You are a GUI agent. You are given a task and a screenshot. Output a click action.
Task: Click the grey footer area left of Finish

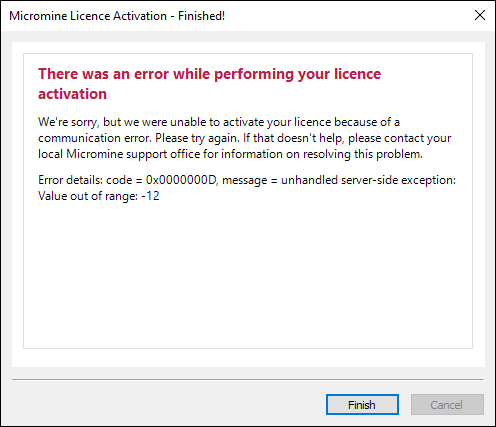pos(167,405)
